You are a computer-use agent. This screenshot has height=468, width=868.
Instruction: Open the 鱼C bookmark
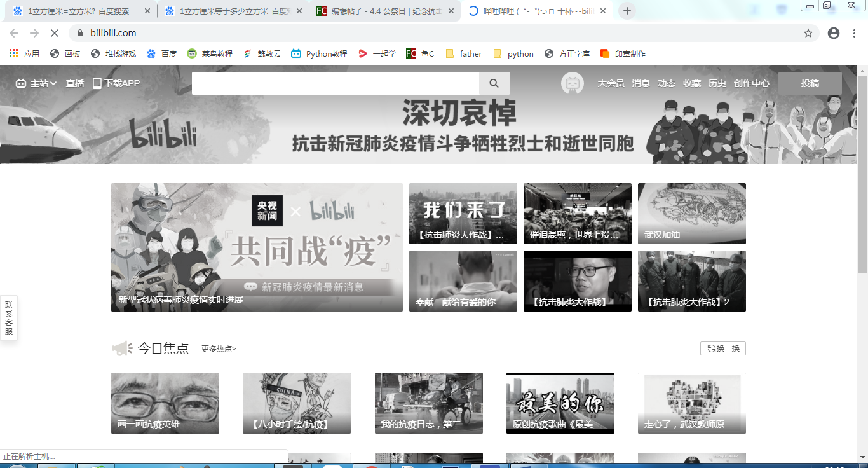[x=421, y=54]
